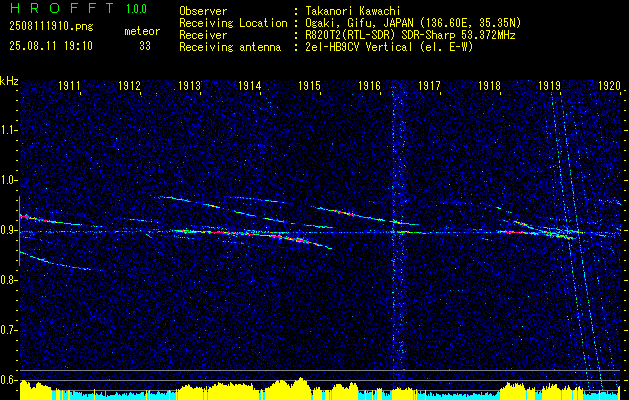The image size is (629, 400).
Task: Click the 0.8 kHz frequency label
Action: point(8,280)
